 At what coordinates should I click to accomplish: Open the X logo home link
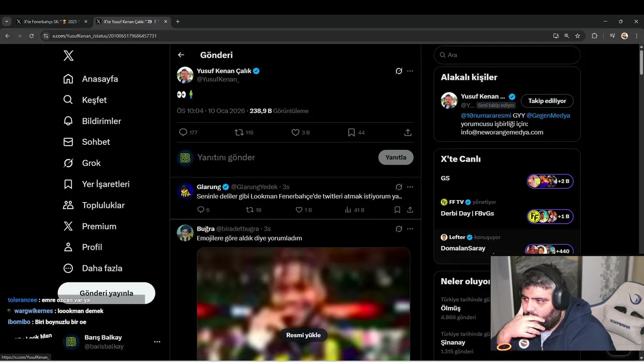(68, 55)
